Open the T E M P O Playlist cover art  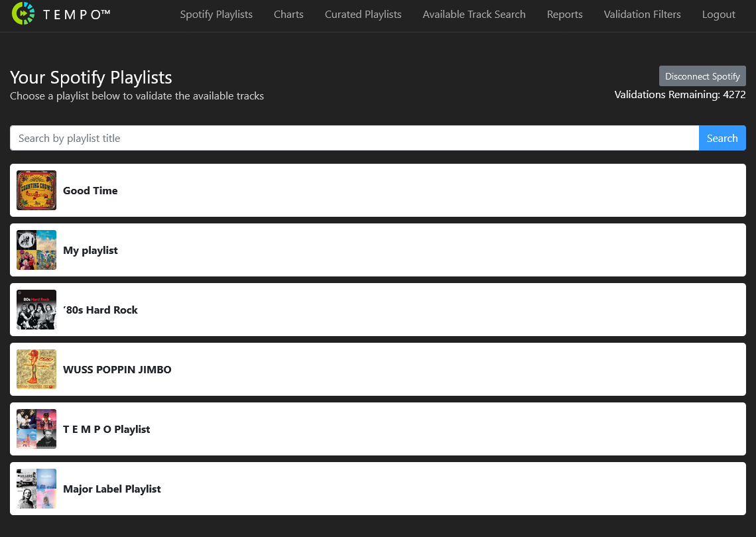tap(36, 429)
